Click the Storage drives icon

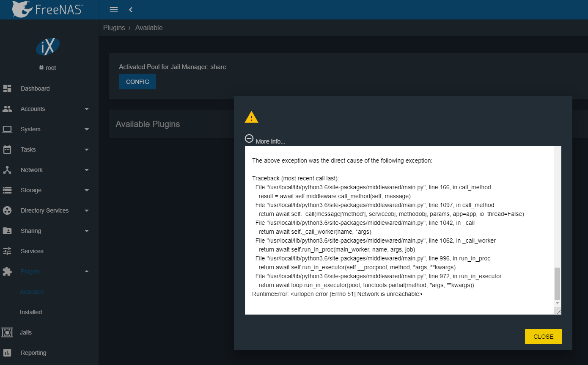7,190
